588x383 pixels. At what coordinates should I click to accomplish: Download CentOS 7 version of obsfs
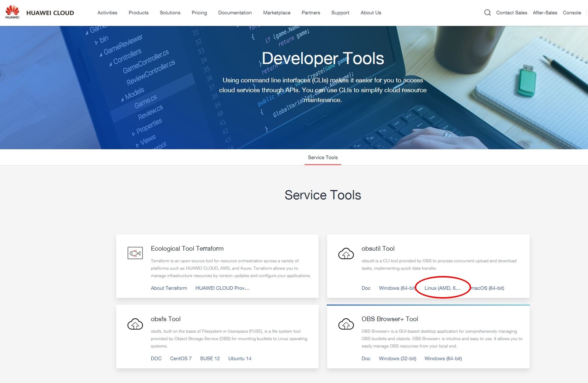[180, 358]
